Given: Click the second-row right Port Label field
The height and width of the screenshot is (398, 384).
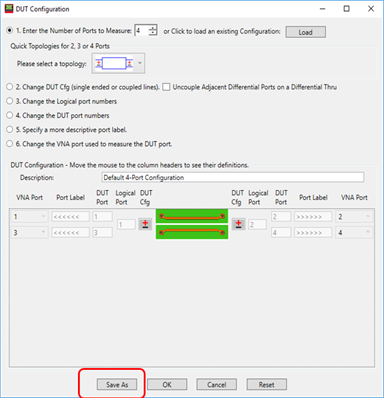Looking at the screenshot, I should coord(313,232).
